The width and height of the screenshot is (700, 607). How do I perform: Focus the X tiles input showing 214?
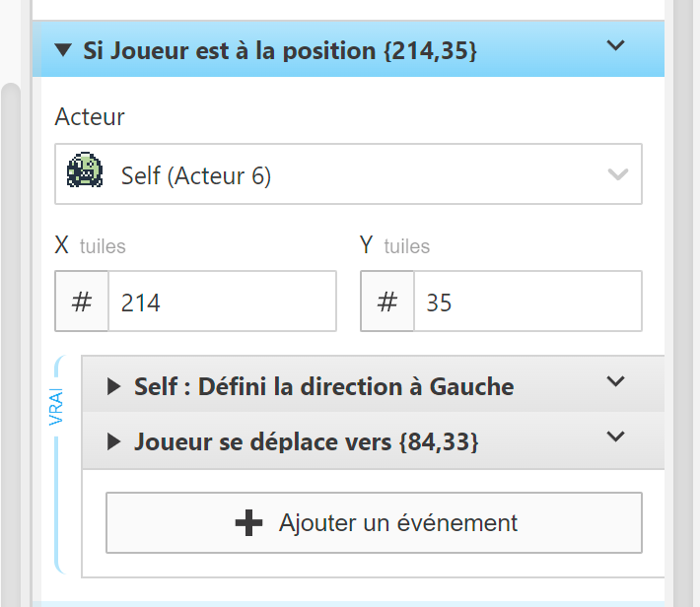(x=222, y=302)
